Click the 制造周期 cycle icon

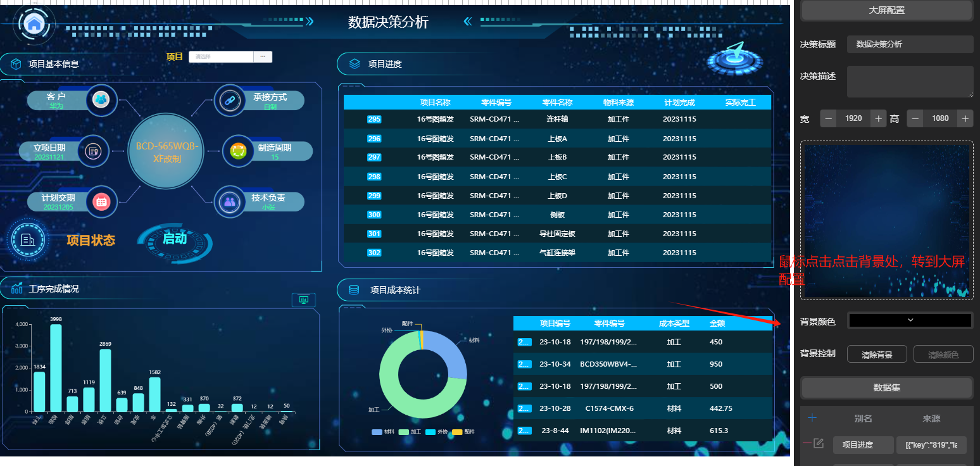[238, 151]
